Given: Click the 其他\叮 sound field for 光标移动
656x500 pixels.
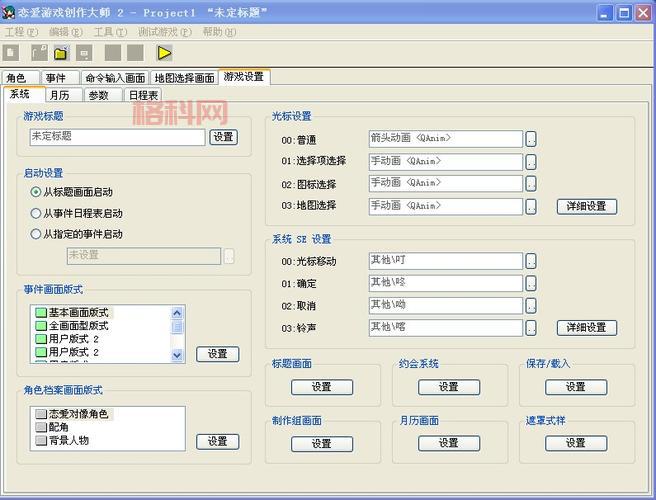Looking at the screenshot, I should pos(446,261).
